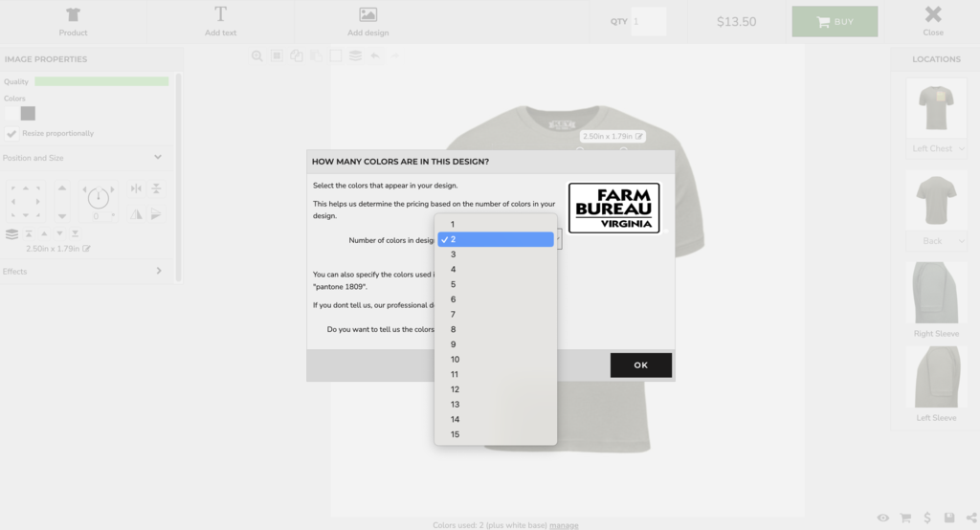Expand the Effects section
Screen dimensions: 980x530
pyautogui.click(x=158, y=271)
